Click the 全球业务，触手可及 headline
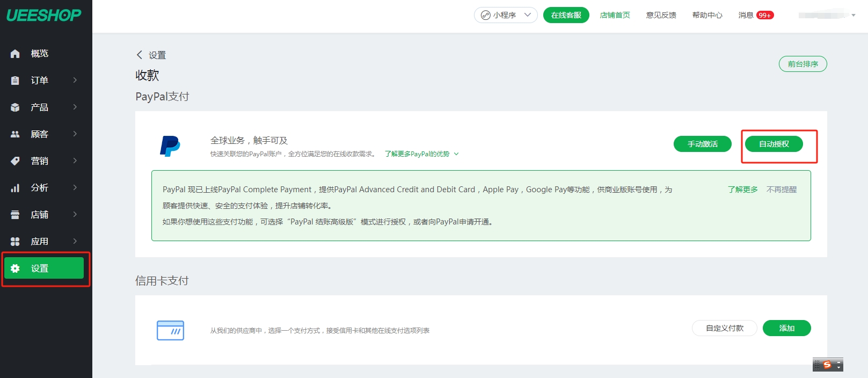Screen dimensions: 868x378 pyautogui.click(x=249, y=141)
